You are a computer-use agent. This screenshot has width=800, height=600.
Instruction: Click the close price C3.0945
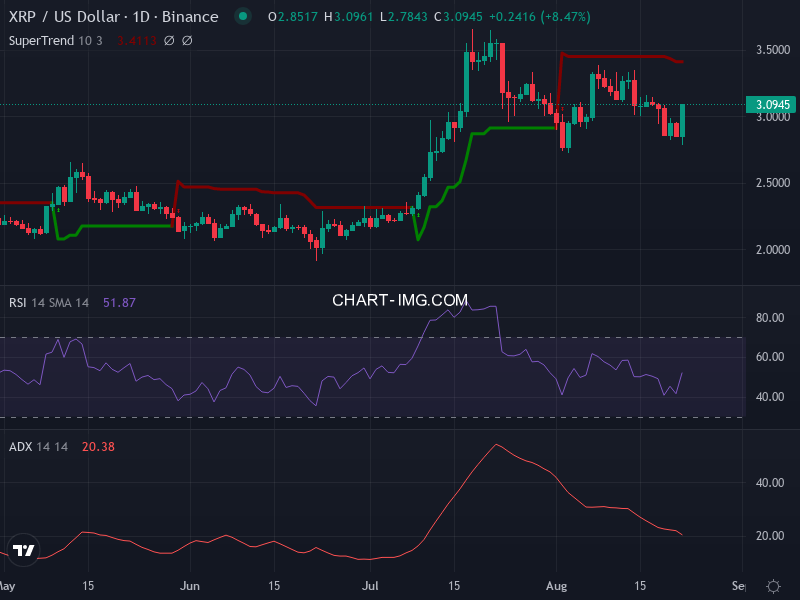tap(458, 17)
